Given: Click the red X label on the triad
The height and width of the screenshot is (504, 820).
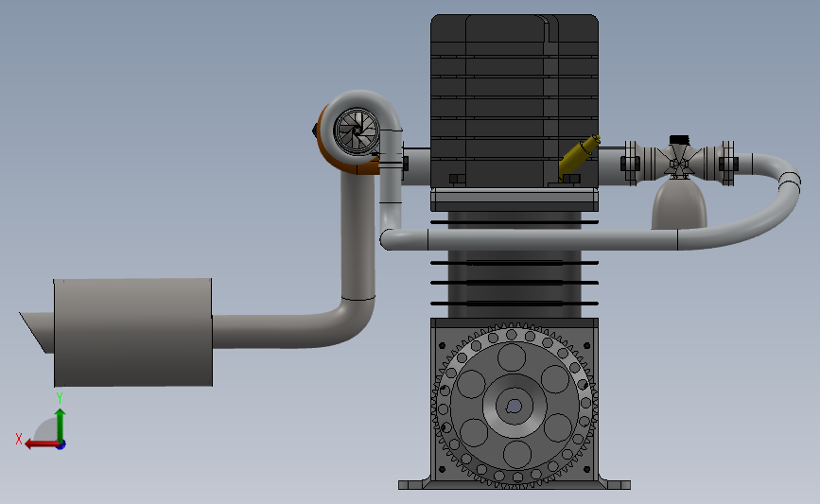Looking at the screenshot, I should [19, 439].
